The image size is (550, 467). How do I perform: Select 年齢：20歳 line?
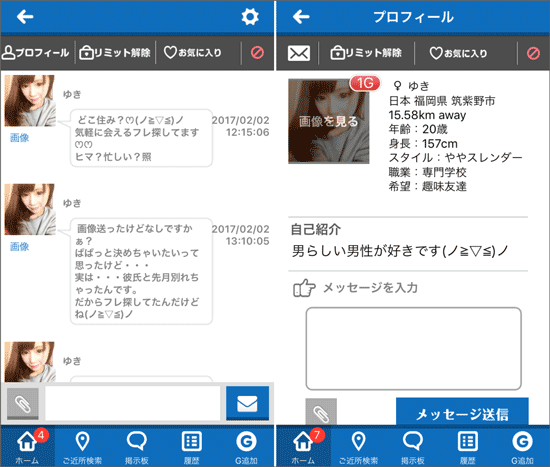[418, 129]
